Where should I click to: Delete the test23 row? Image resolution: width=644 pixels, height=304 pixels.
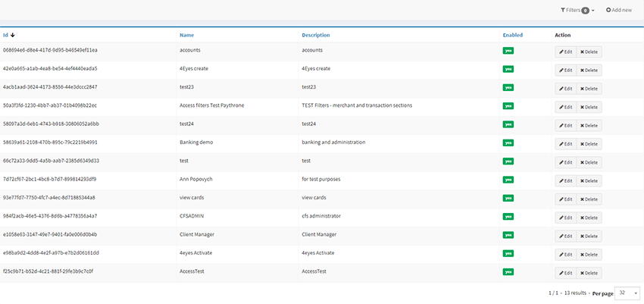[x=589, y=89]
